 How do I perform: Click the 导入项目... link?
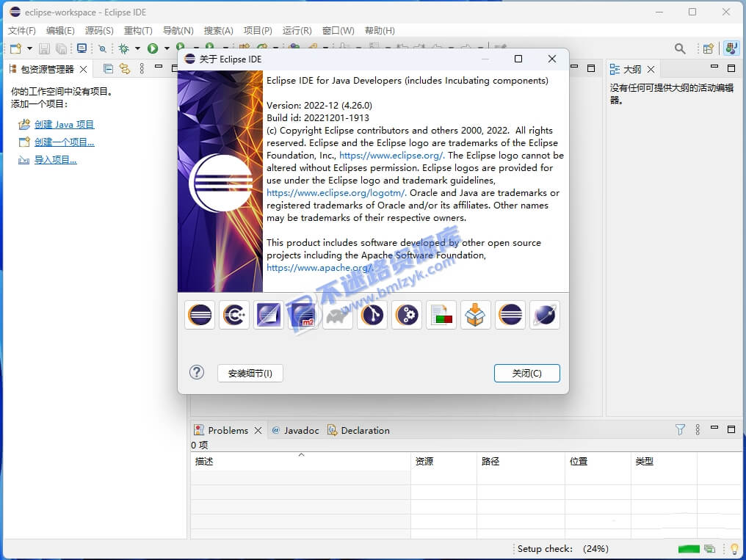tap(55, 160)
